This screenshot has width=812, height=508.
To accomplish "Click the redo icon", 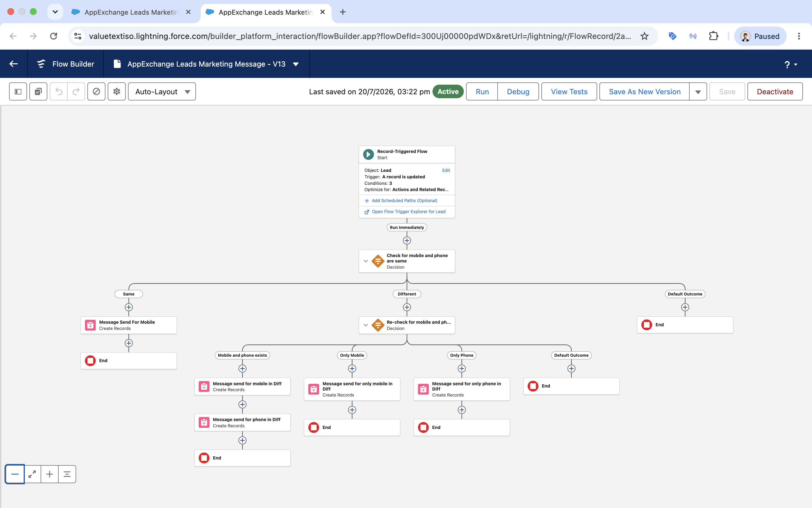I will point(76,91).
